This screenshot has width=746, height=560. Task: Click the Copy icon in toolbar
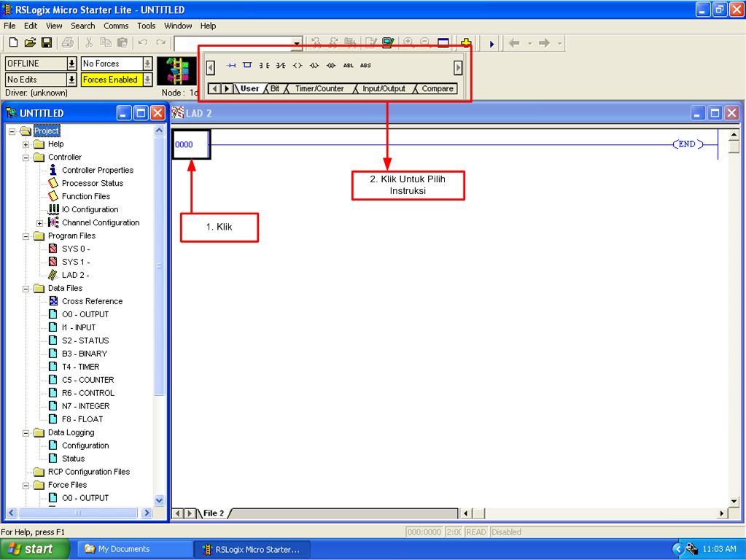[106, 43]
